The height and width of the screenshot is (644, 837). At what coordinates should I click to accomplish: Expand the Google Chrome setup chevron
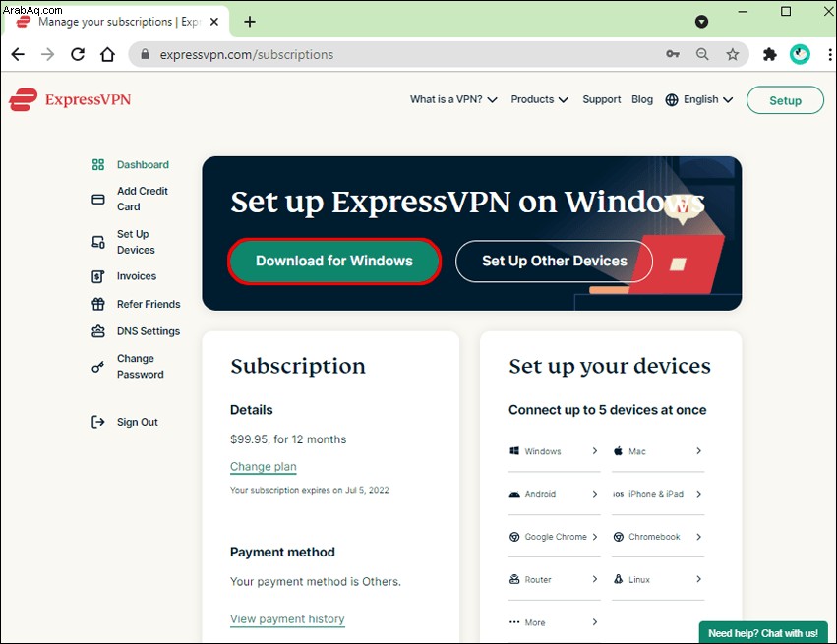click(x=595, y=537)
